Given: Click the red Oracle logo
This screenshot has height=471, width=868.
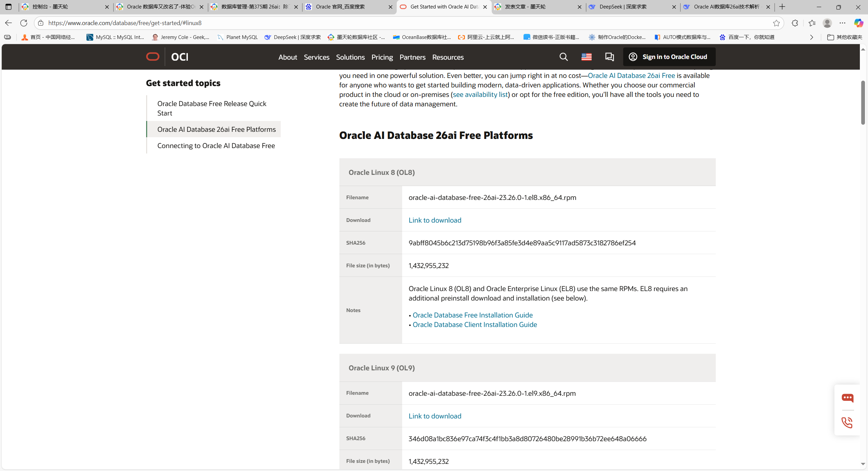Looking at the screenshot, I should click(153, 57).
